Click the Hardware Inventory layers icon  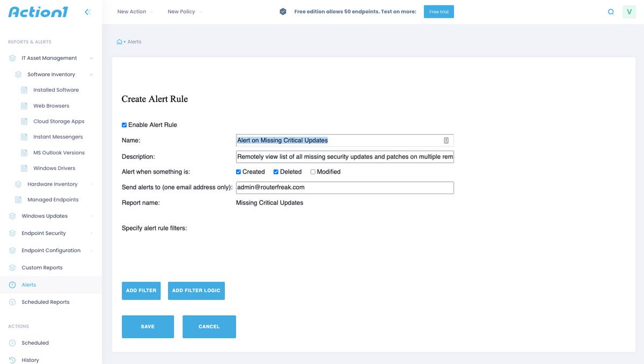coord(18,184)
